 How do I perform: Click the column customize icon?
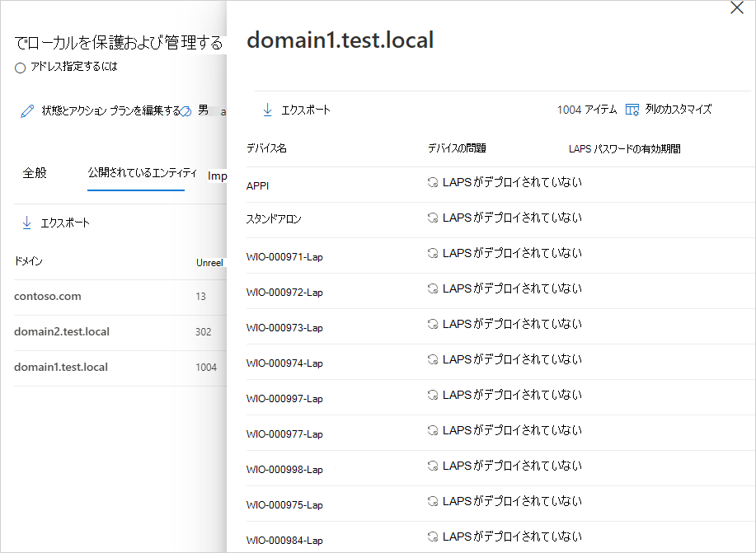pos(632,110)
